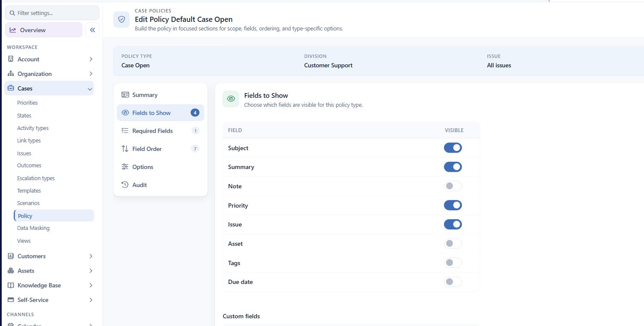Enable the Due date visibility toggle

click(453, 282)
